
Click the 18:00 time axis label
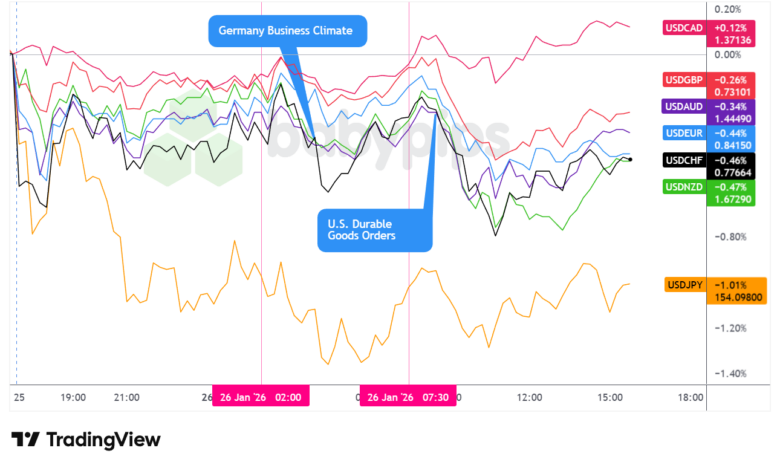pyautogui.click(x=690, y=397)
